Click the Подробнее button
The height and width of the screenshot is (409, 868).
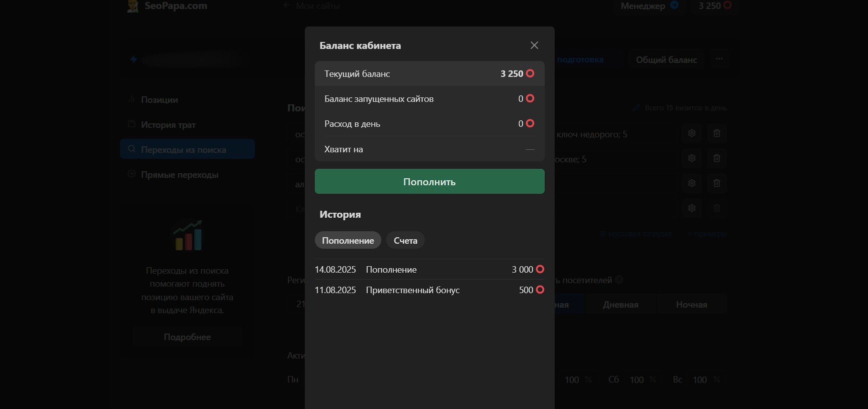coord(187,337)
